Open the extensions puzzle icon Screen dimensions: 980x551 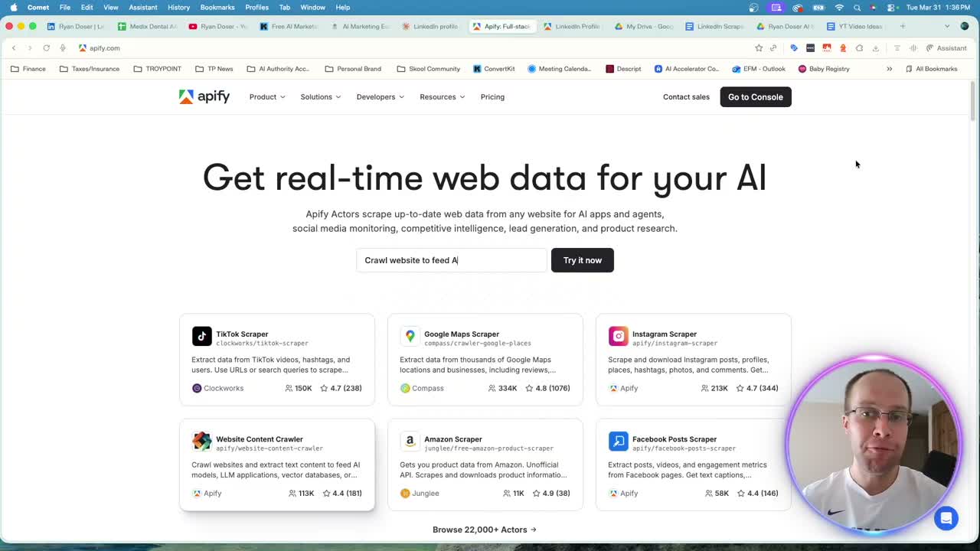pyautogui.click(x=859, y=48)
